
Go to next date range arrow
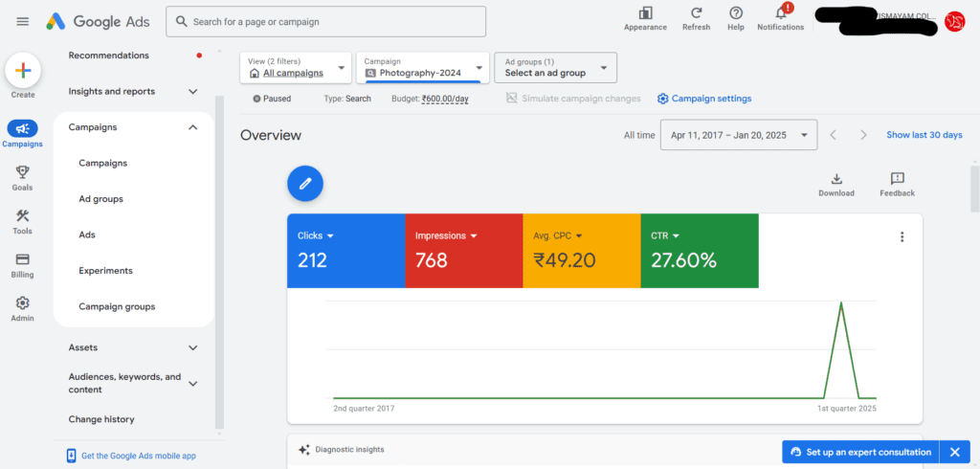[x=863, y=135]
